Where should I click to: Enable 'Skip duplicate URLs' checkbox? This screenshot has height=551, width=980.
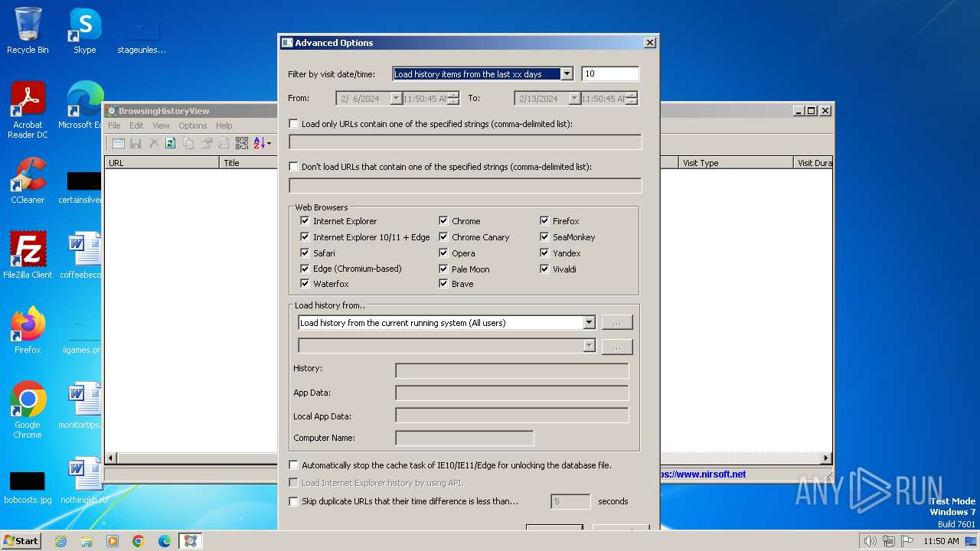point(293,501)
